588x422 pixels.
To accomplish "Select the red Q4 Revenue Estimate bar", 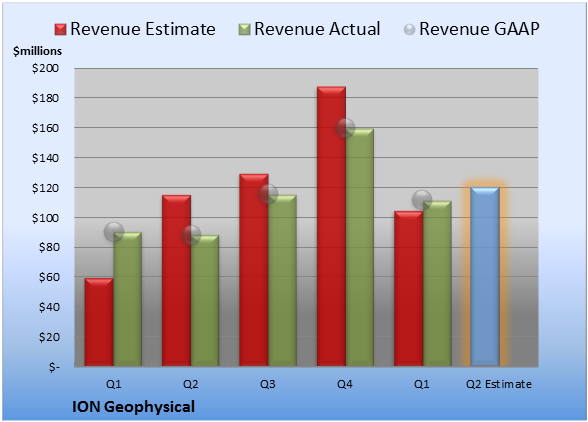I will coord(332,226).
